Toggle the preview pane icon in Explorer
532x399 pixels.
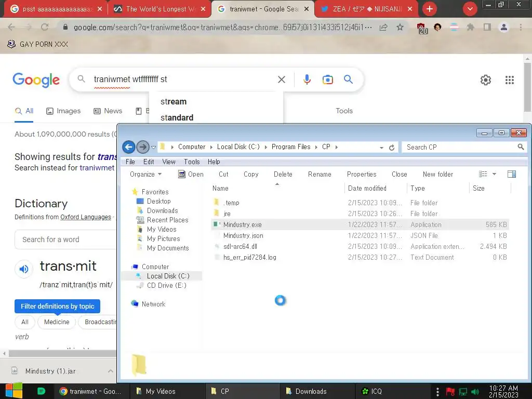coord(512,174)
